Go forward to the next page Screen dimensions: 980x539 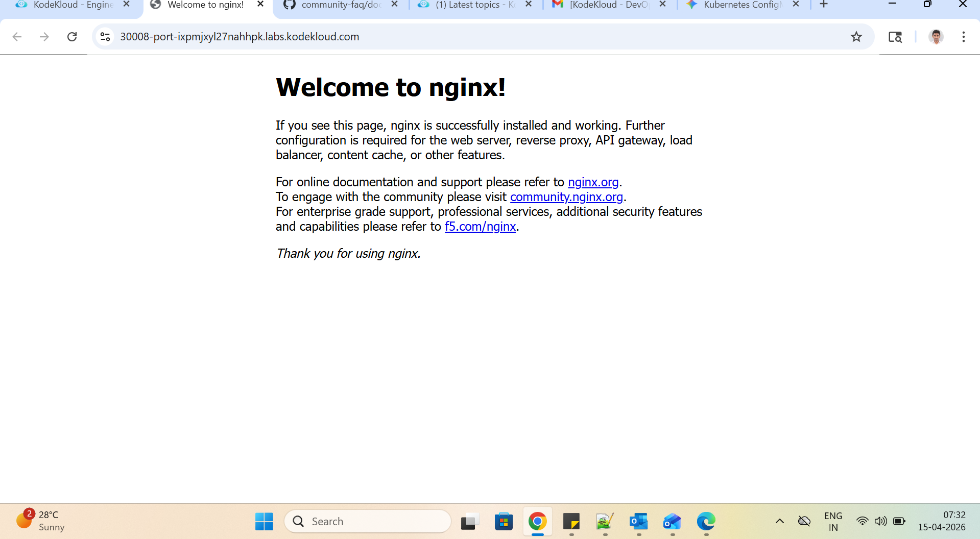pyautogui.click(x=44, y=37)
